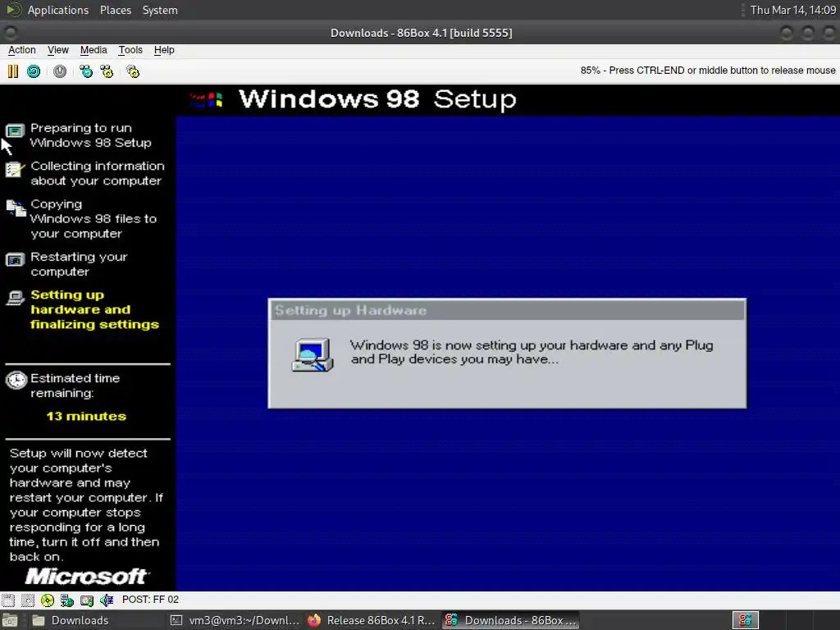Click the clock showing Thu Mar 14, 14:09
The height and width of the screenshot is (630, 840).
coord(793,10)
